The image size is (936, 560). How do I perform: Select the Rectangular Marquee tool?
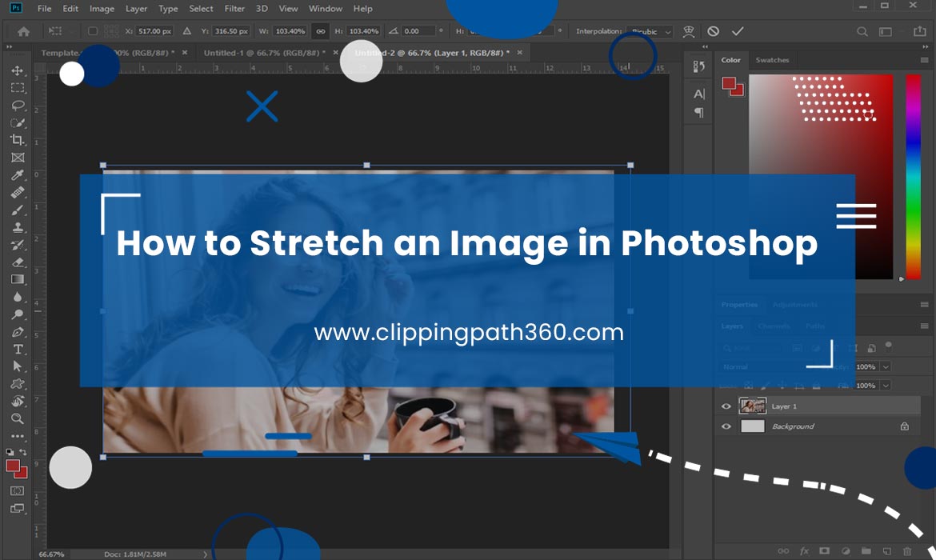18,88
